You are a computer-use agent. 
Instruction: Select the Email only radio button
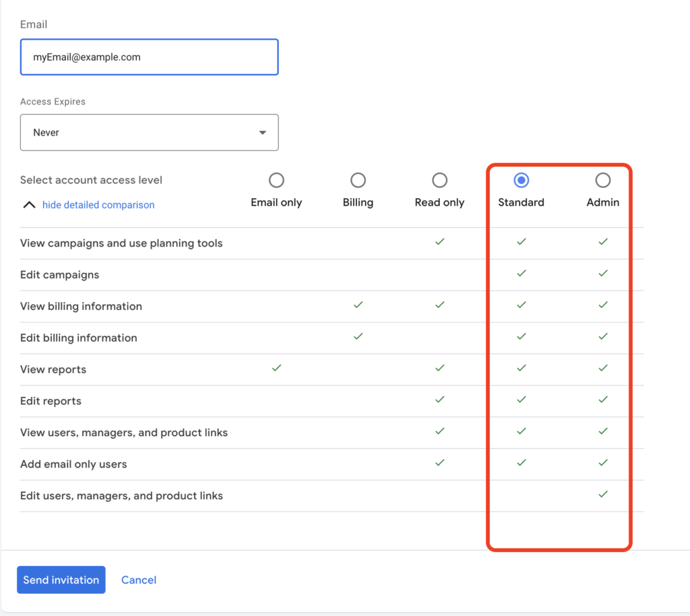coord(276,180)
